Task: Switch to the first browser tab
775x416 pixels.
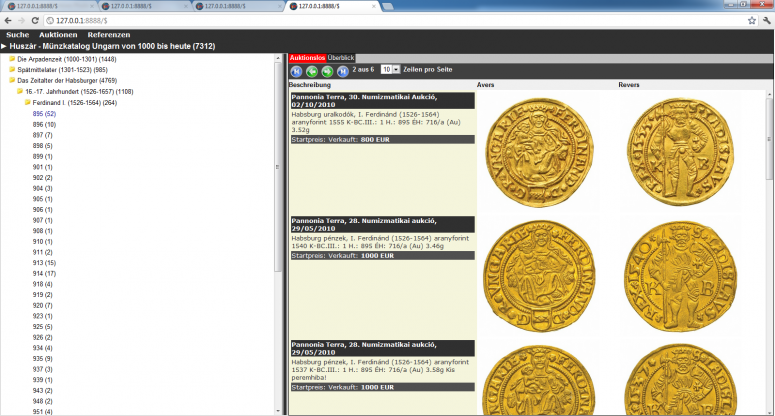Action: [49, 6]
